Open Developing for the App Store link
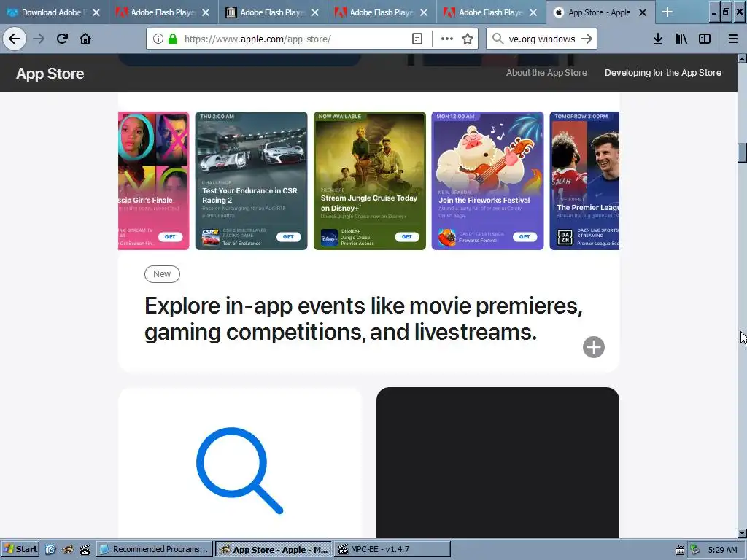 point(662,73)
